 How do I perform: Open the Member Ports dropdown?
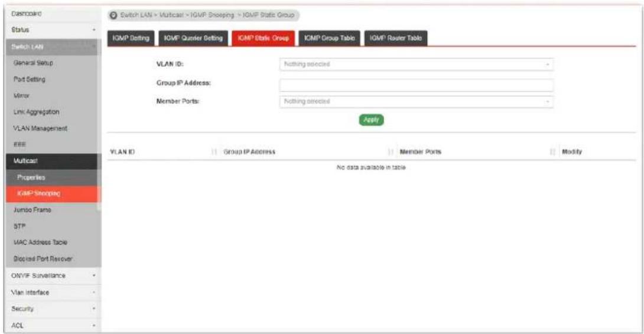click(x=417, y=102)
